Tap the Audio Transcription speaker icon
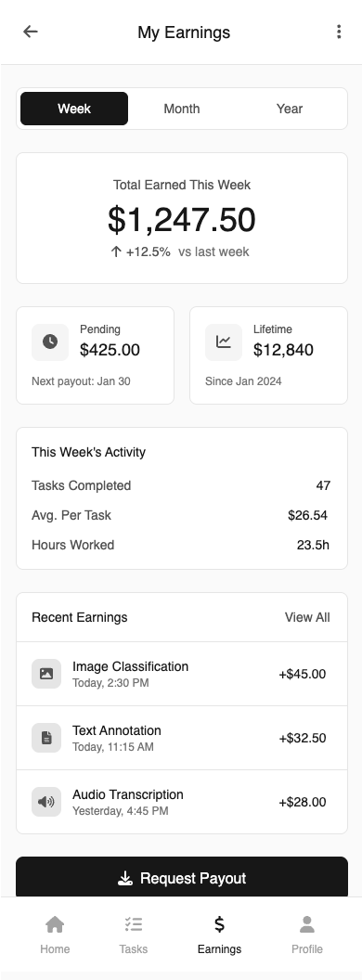Image resolution: width=362 pixels, height=980 pixels. point(46,802)
